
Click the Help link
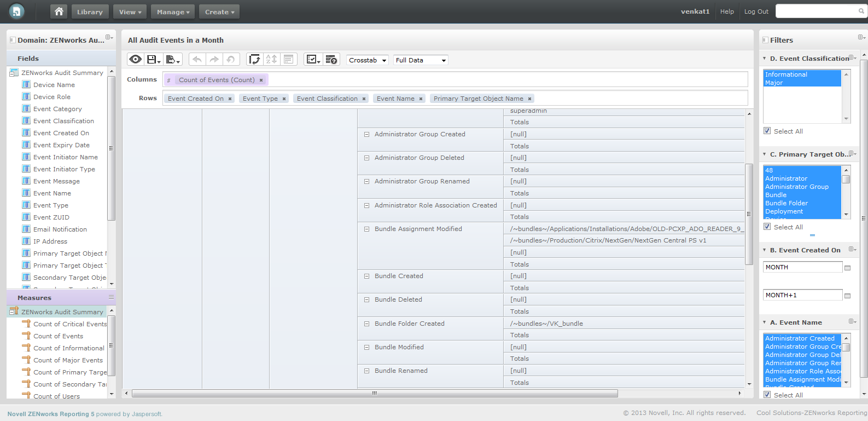[727, 11]
